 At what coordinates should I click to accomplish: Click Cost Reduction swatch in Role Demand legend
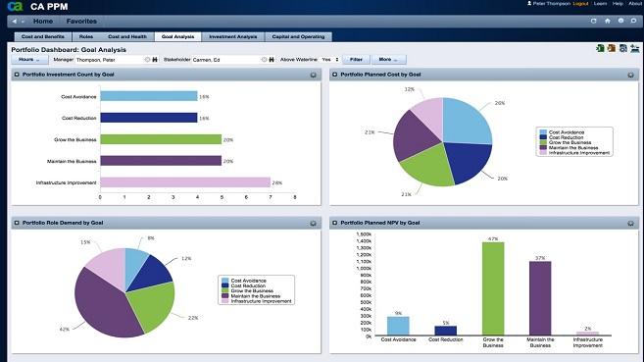pos(225,285)
